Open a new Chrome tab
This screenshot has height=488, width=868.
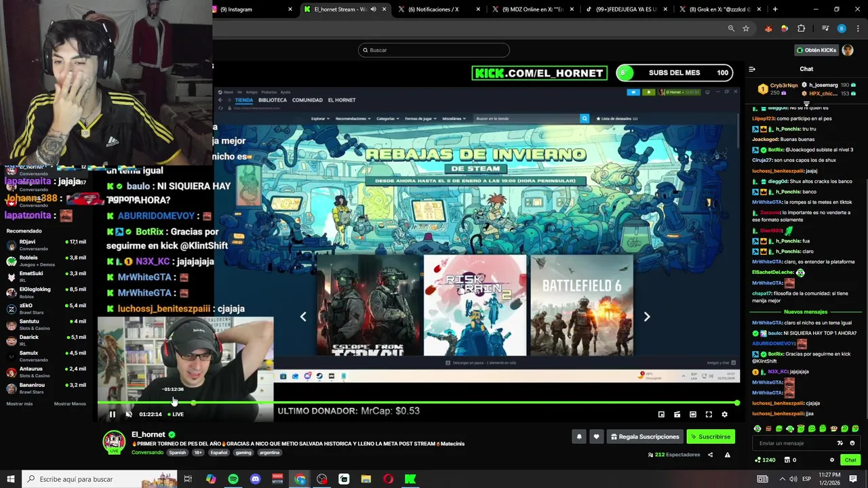coord(775,9)
